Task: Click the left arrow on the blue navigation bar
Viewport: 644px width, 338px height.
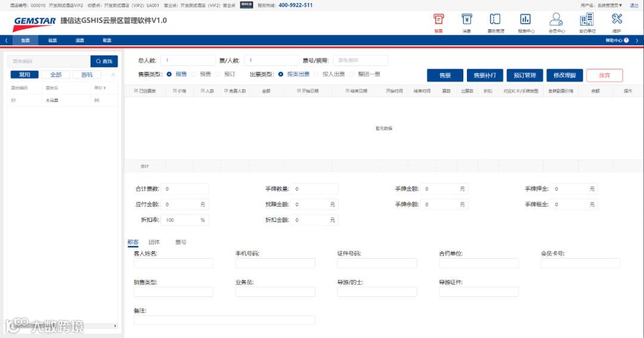Action: pos(6,41)
